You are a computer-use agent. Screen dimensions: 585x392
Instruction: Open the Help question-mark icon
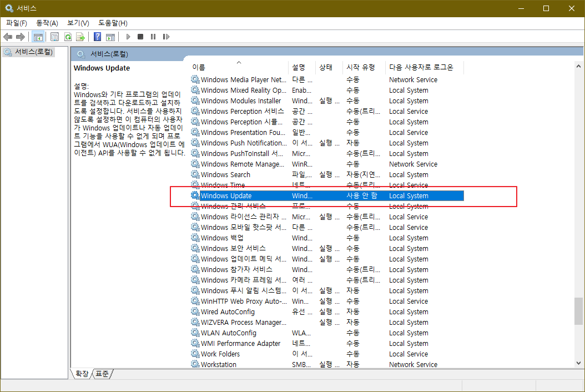tap(97, 37)
